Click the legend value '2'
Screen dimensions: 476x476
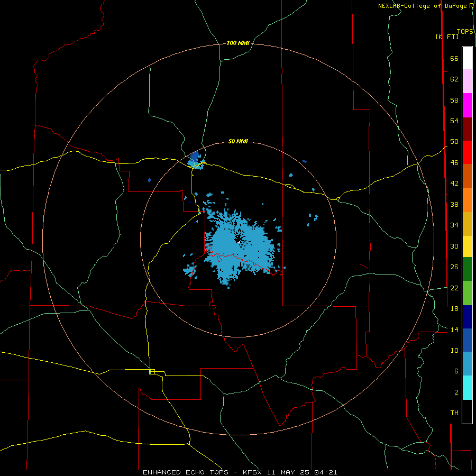pos(456,392)
